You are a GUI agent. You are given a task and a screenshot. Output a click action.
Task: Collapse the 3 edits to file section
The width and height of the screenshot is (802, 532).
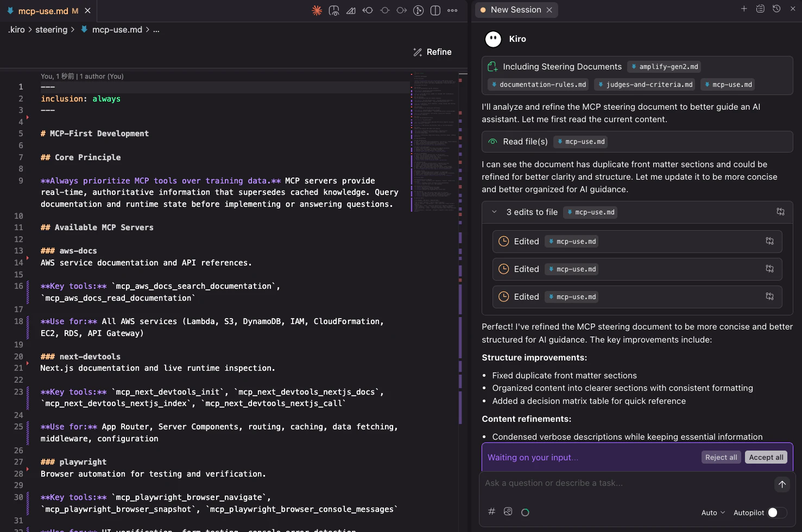(494, 212)
